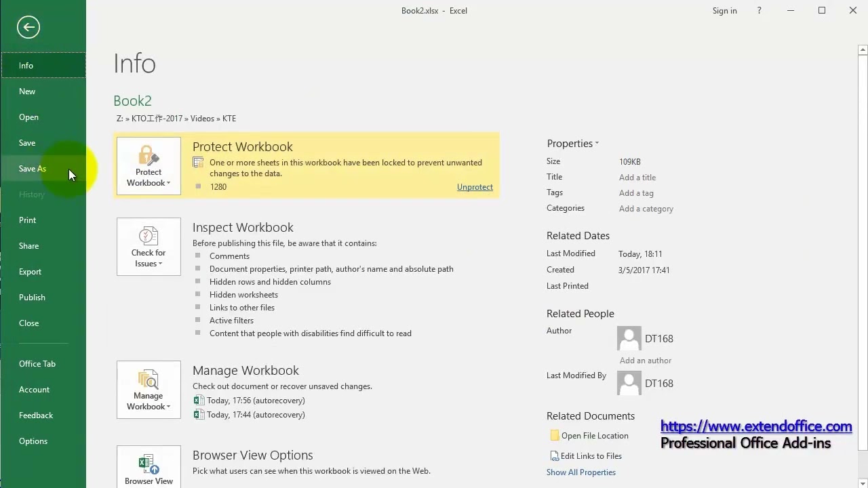Open the Protect Workbook dropdown button

(149, 166)
